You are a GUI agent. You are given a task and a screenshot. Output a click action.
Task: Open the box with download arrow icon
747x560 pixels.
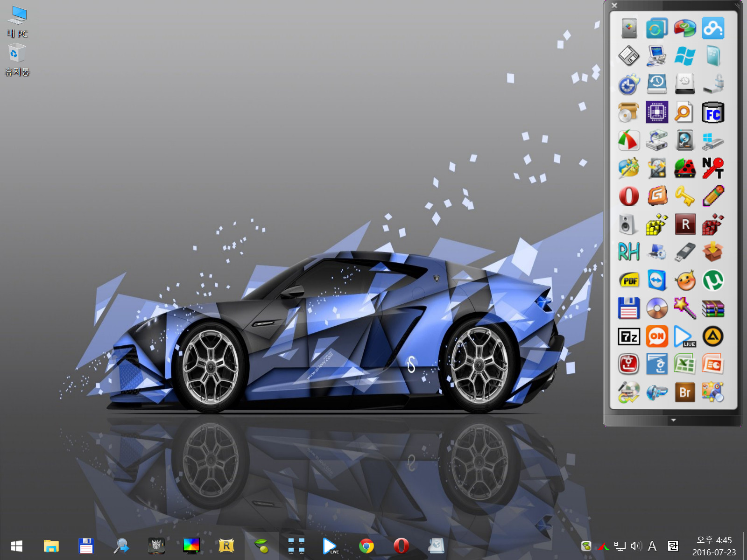click(713, 252)
